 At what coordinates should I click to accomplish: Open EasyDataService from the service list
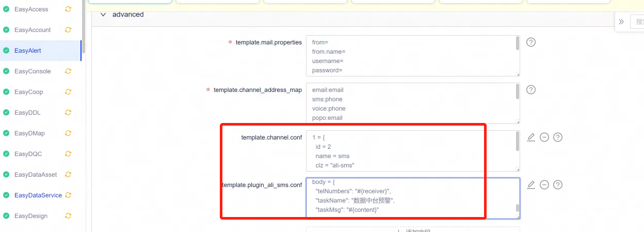coord(38,195)
